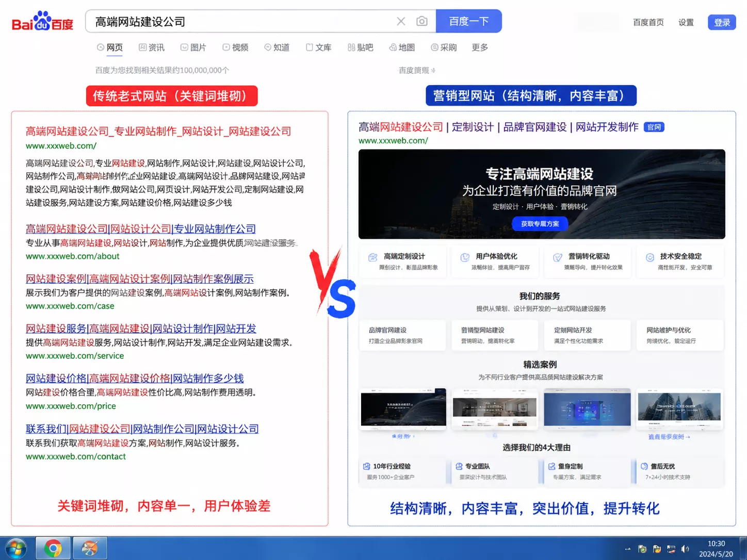Click the 专业团队 icon
Image resolution: width=747 pixels, height=560 pixels.
(x=459, y=466)
